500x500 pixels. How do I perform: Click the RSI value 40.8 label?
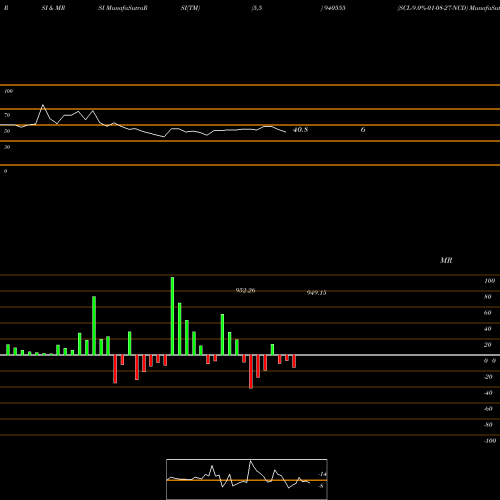[x=300, y=130]
